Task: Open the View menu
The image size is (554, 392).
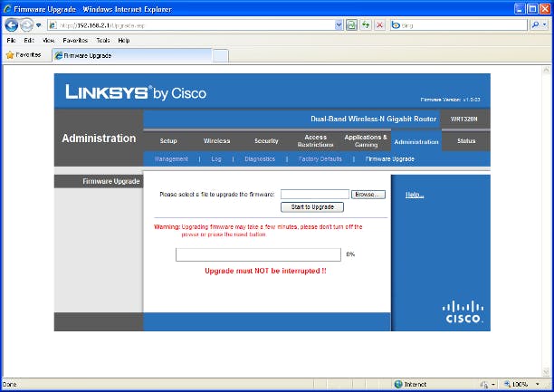Action: (x=48, y=41)
